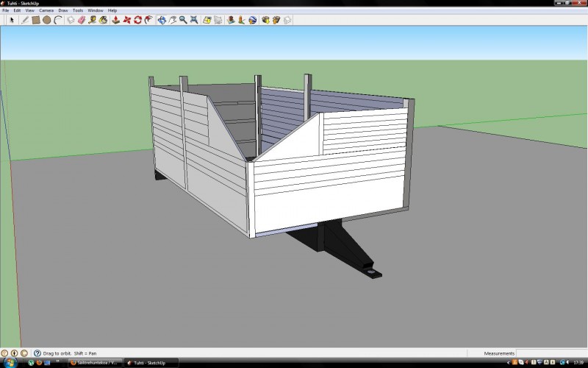Click the second status bar circle icon
The height and width of the screenshot is (368, 588).
coord(14,353)
